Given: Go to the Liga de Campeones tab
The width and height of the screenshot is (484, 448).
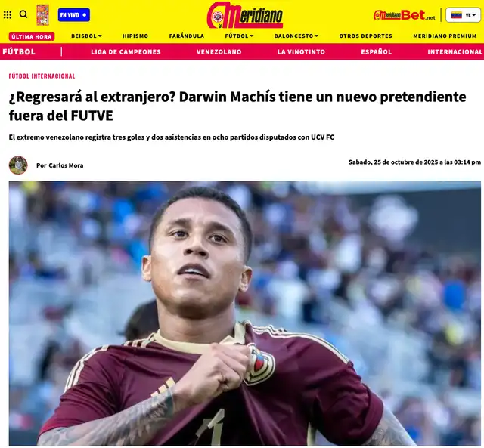Looking at the screenshot, I should click(x=126, y=52).
